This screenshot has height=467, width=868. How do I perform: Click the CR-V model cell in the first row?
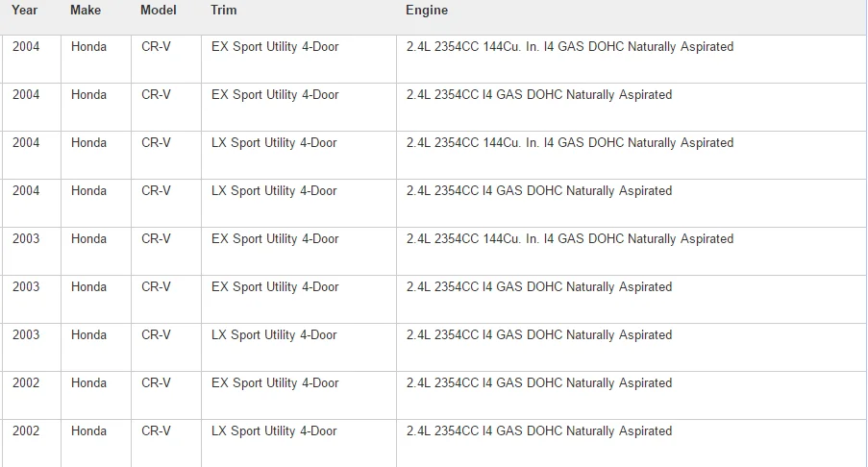(x=166, y=60)
